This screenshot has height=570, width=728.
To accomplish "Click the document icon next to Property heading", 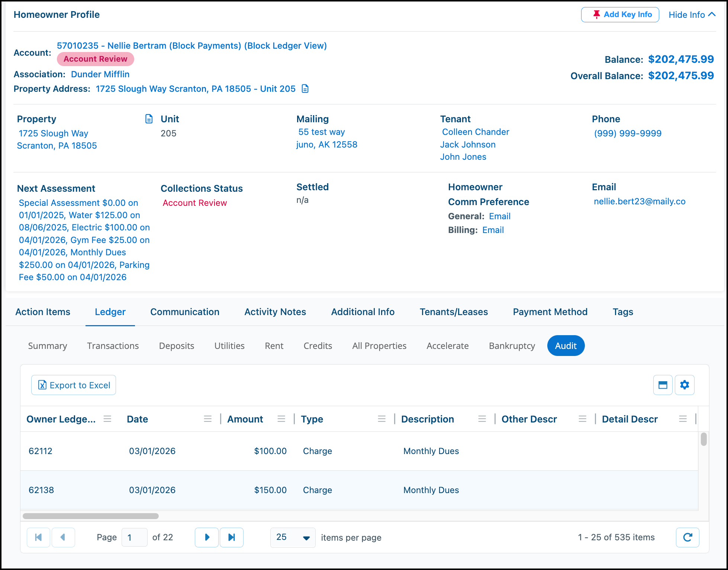I will (149, 119).
